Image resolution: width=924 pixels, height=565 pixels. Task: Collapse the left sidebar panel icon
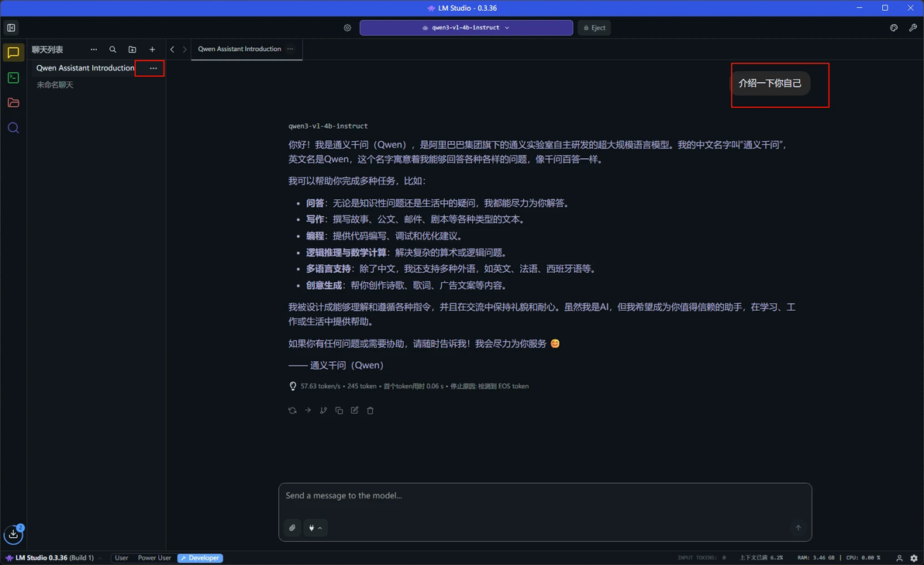click(11, 28)
